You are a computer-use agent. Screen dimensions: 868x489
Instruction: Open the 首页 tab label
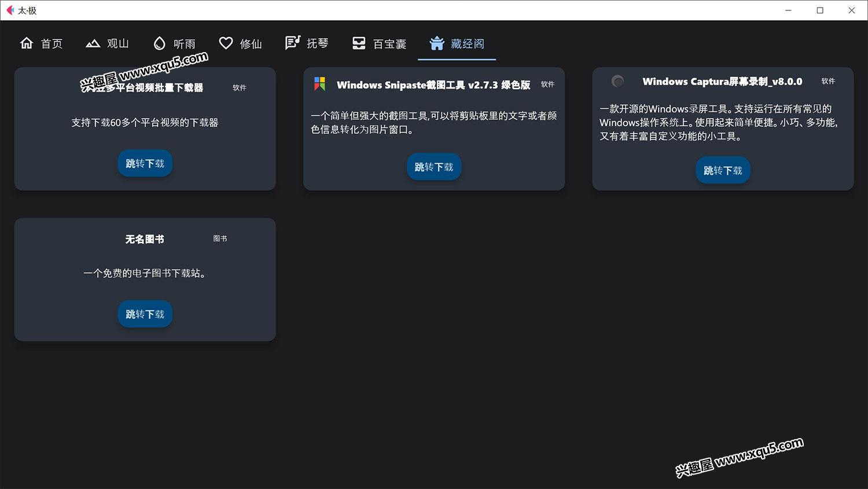pos(52,44)
